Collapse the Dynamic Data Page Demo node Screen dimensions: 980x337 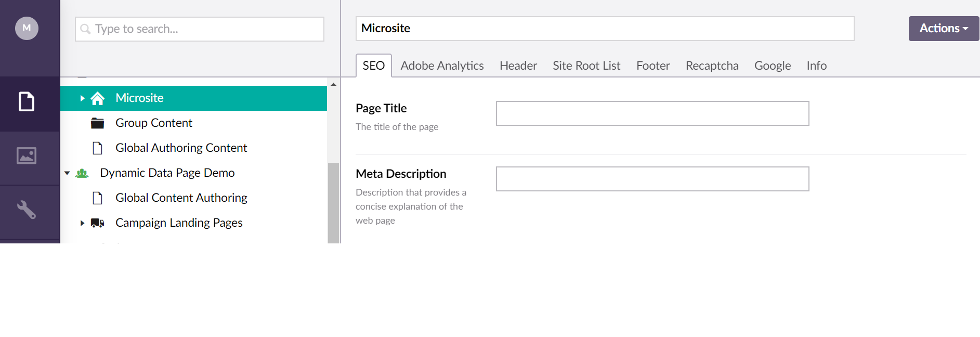(67, 173)
